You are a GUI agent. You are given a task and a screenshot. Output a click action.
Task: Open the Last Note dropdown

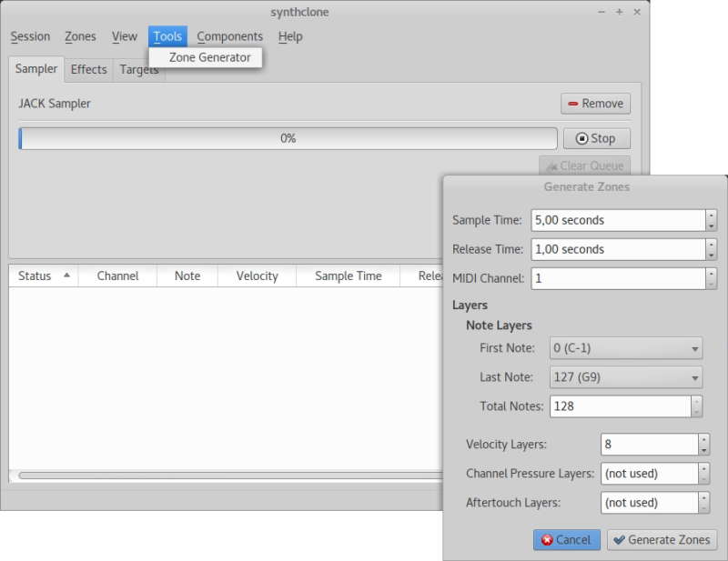[x=626, y=377]
